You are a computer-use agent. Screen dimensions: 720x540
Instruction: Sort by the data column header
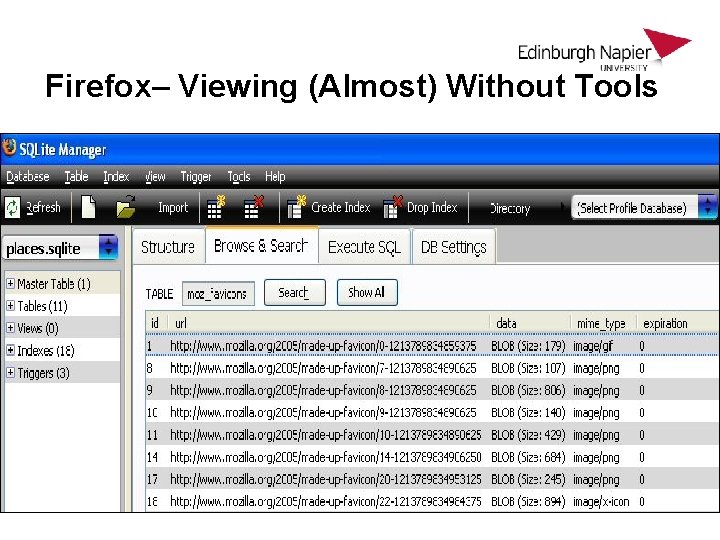pos(529,323)
